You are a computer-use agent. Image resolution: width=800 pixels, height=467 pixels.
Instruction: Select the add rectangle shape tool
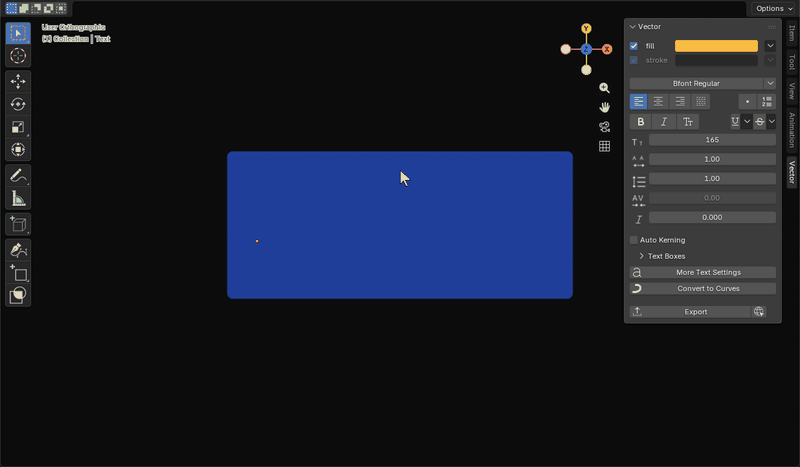coord(18,273)
